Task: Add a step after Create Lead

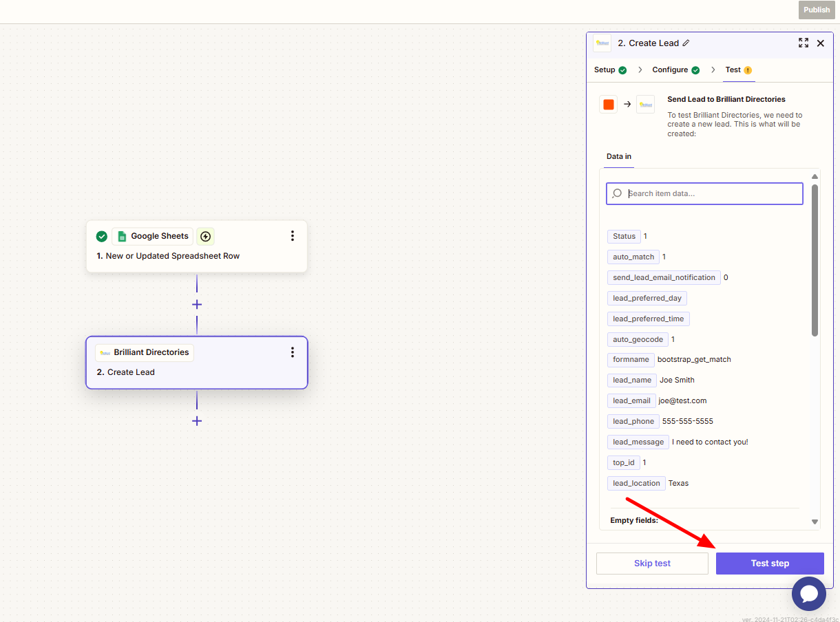Action: (197, 420)
